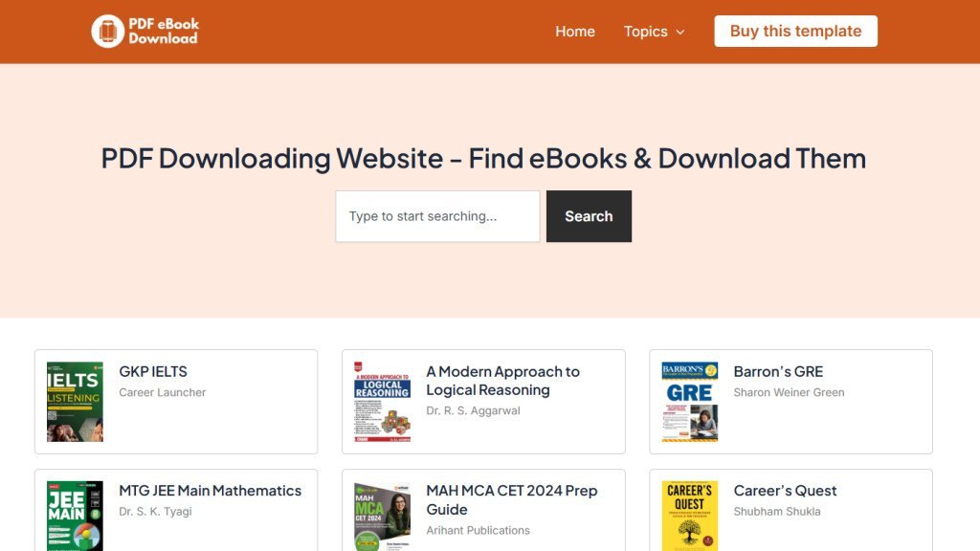This screenshot has width=980, height=551.
Task: Open the Topics menu item
Action: click(x=645, y=32)
